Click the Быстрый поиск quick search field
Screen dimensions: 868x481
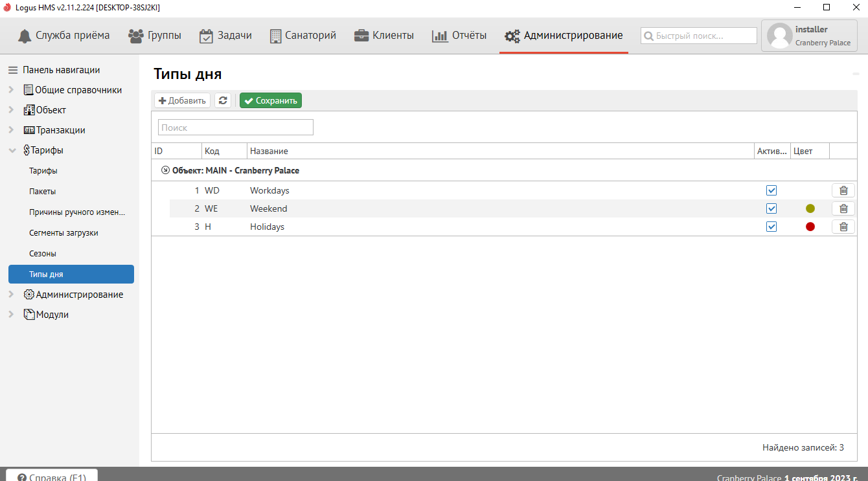699,36
